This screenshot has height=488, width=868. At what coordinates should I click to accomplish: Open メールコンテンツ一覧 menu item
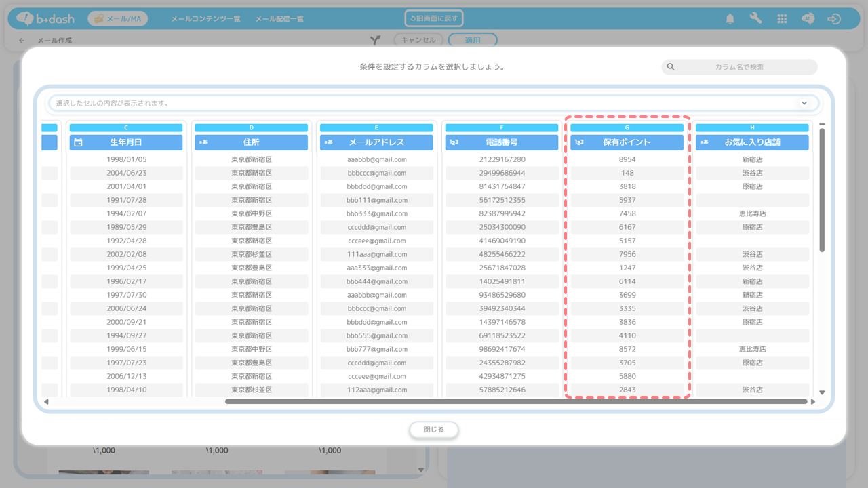click(205, 19)
